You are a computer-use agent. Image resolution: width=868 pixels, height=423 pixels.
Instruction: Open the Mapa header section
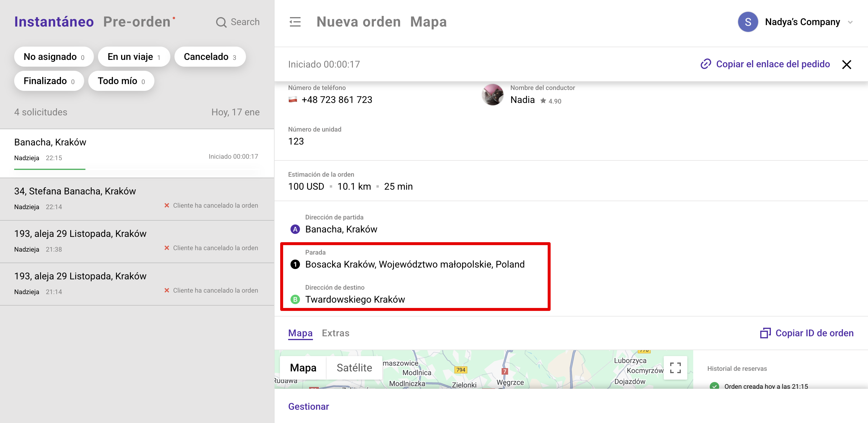(x=428, y=22)
